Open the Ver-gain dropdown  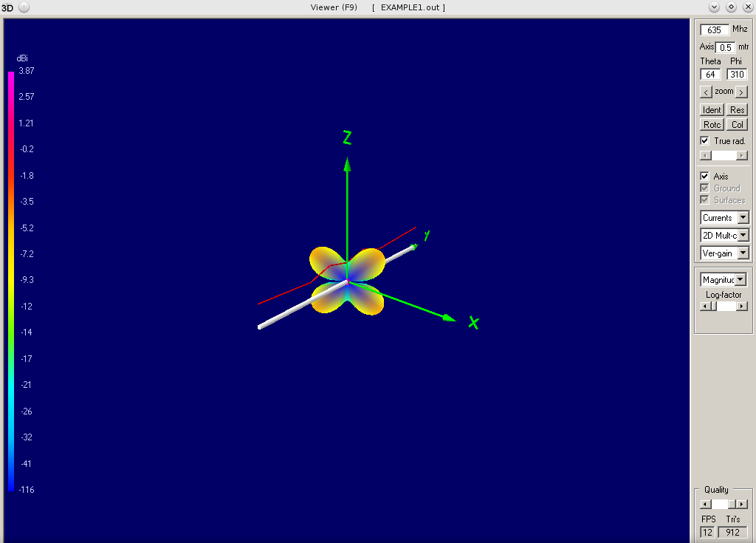[743, 253]
